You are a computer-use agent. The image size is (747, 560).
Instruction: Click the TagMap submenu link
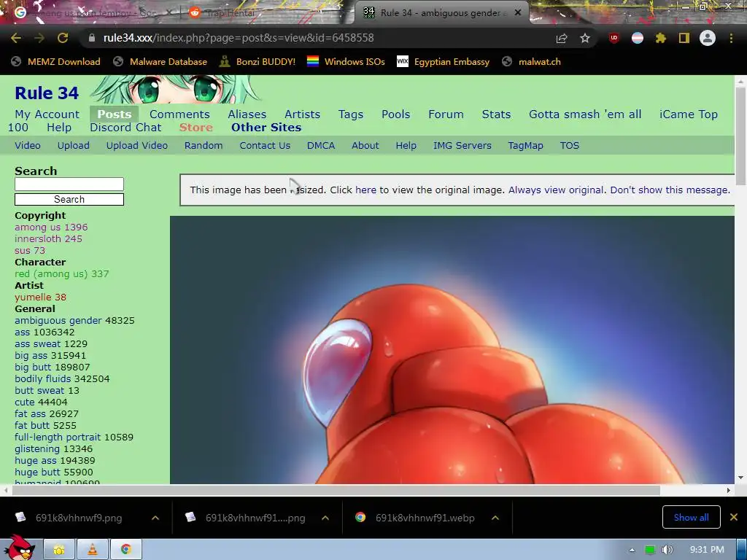click(x=525, y=146)
